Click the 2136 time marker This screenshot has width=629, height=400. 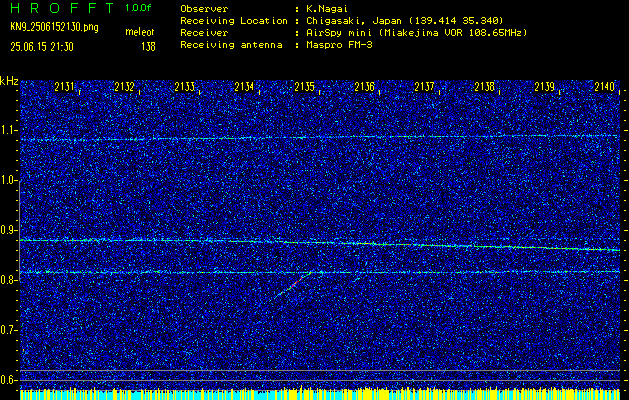pos(364,87)
